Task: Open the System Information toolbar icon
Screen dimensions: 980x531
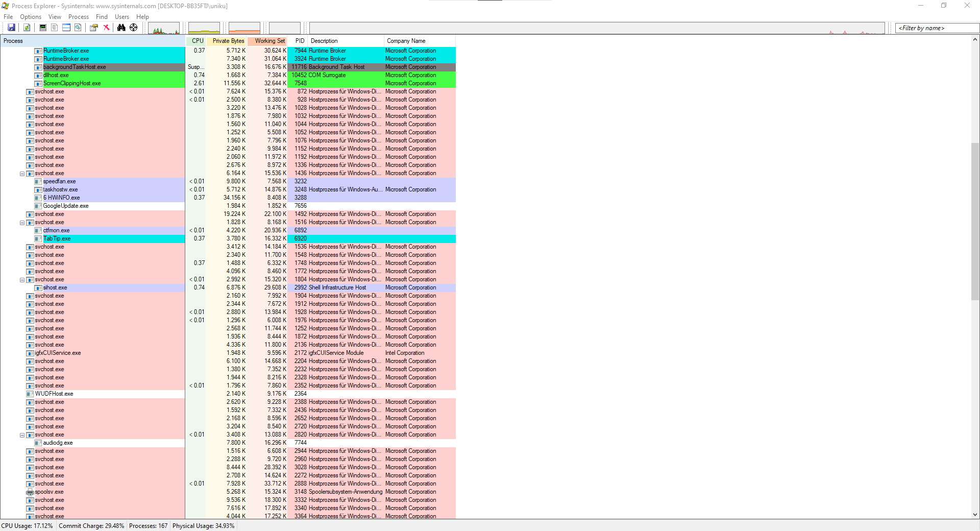Action: 43,28
